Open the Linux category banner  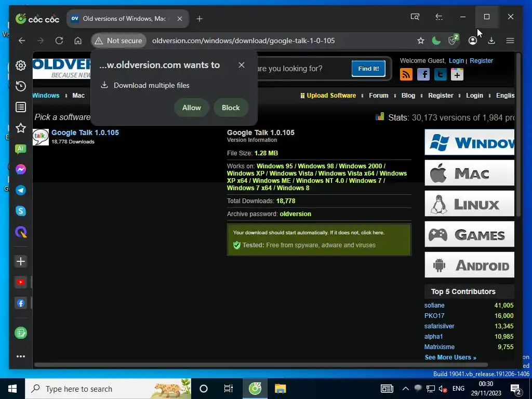pyautogui.click(x=470, y=204)
